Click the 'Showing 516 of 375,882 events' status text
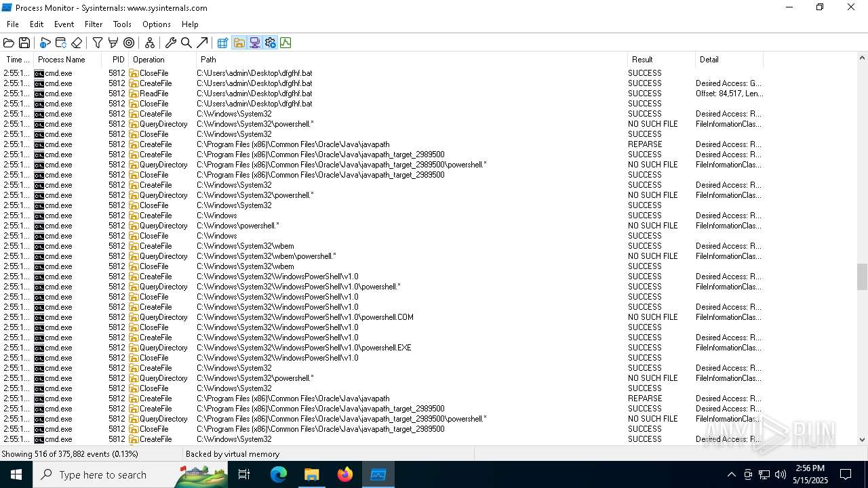The image size is (868, 488). (x=70, y=454)
